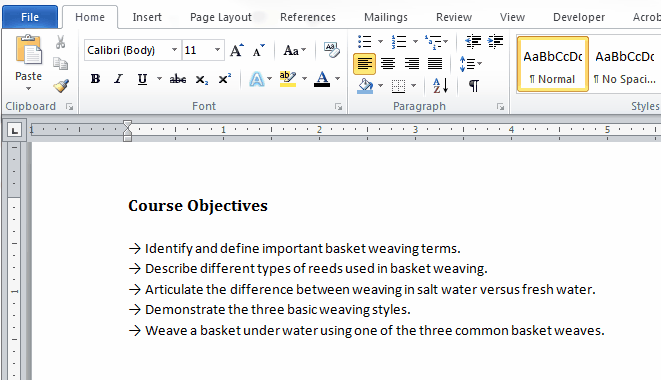Click the text highlight marker icon

pos(288,79)
